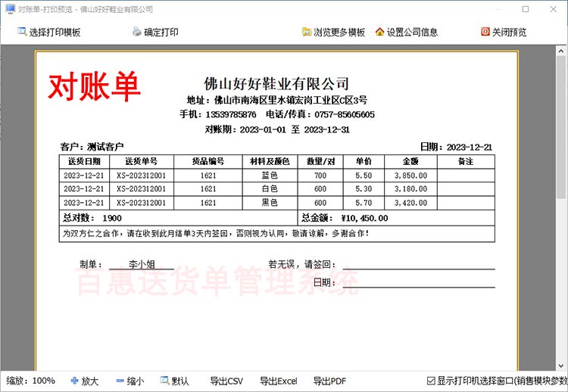The height and width of the screenshot is (392, 568).
Task: Click the 单价 column header
Action: (364, 161)
